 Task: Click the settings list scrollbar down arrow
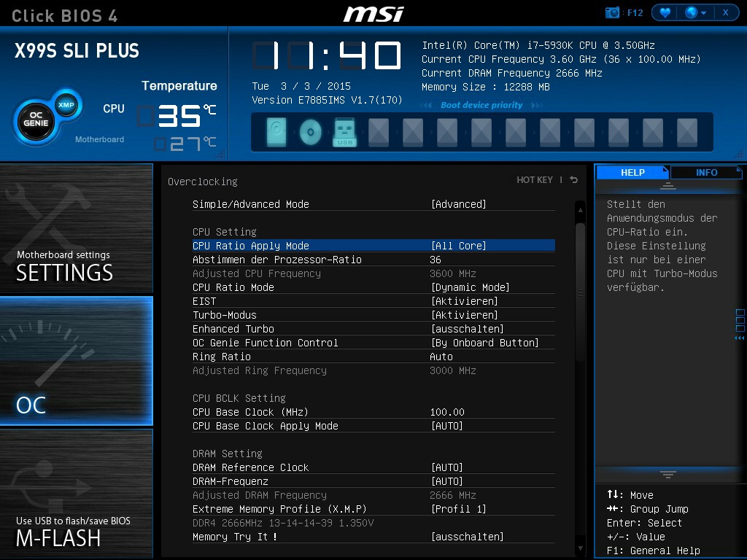[580, 548]
